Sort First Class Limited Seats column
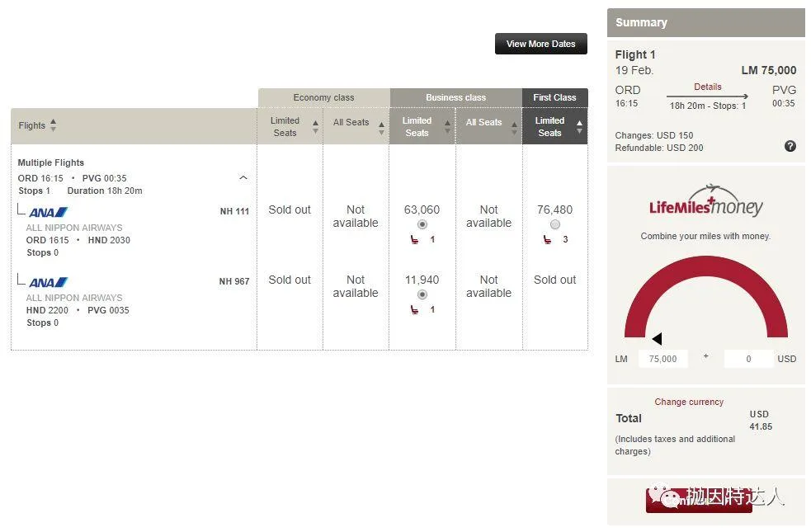 pyautogui.click(x=579, y=127)
